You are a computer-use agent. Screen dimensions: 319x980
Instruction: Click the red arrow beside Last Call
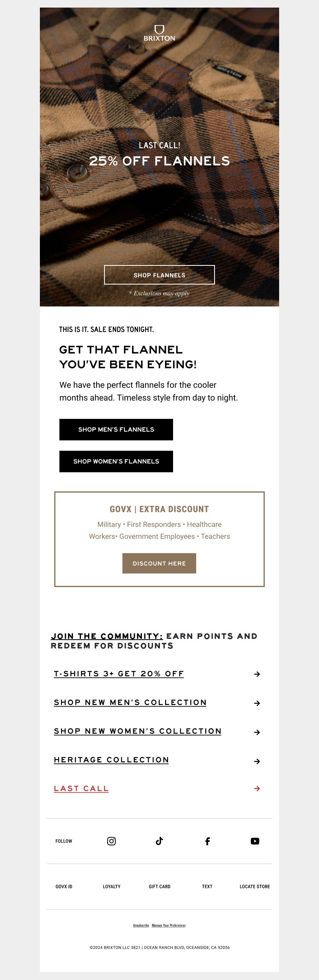(x=257, y=788)
